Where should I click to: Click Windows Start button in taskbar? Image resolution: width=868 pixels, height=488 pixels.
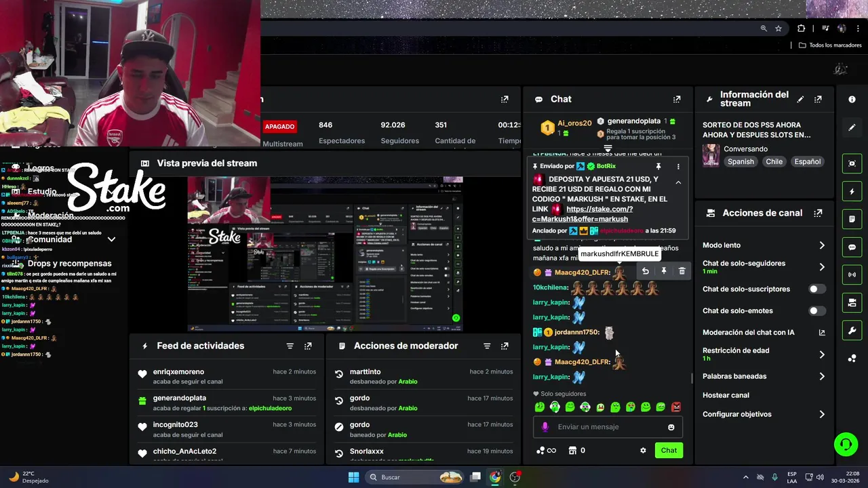[353, 477]
